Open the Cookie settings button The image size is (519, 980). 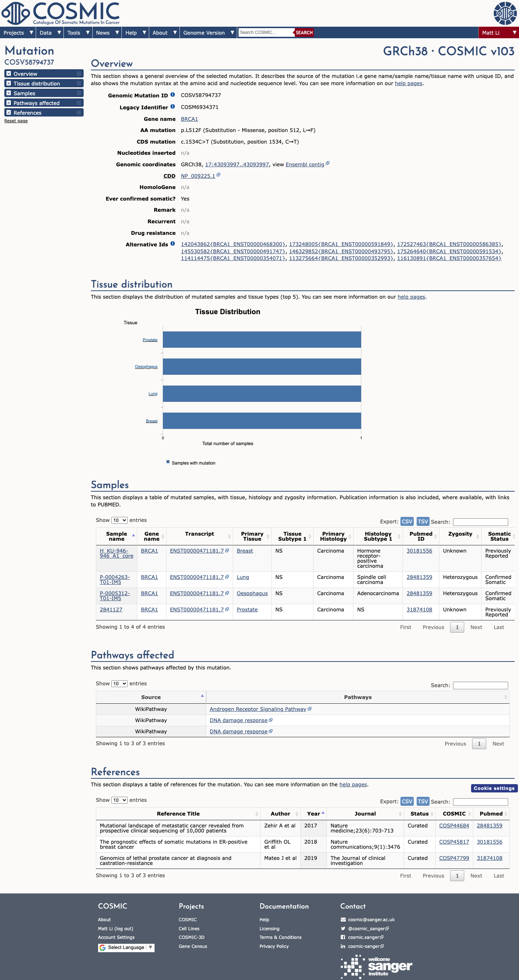[x=494, y=788]
